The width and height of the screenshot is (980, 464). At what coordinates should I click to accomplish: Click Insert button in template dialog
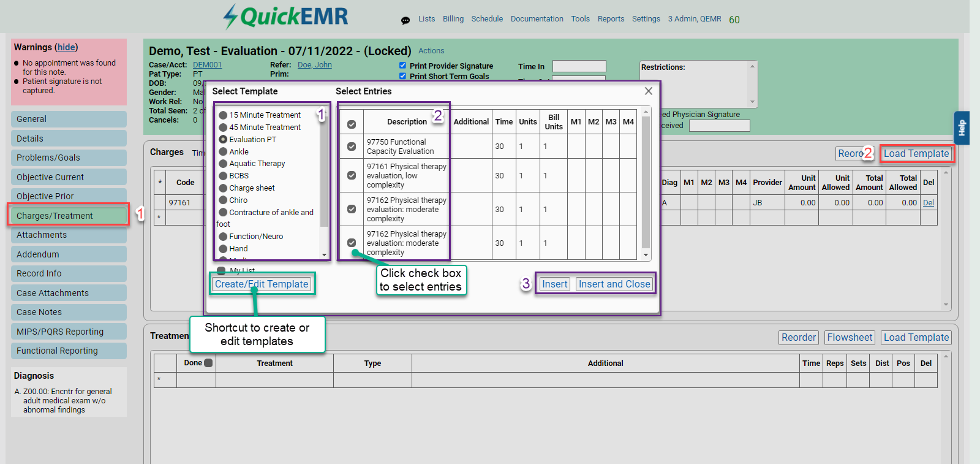[555, 284]
